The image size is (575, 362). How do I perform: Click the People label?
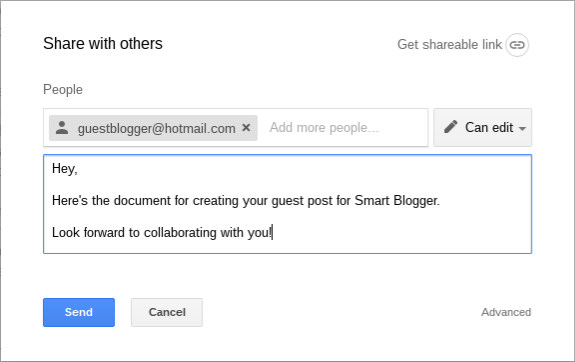tap(63, 90)
